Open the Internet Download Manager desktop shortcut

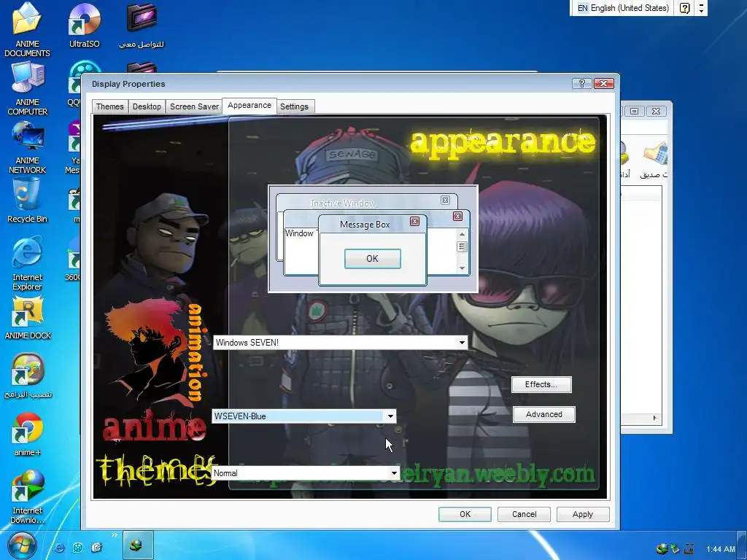click(27, 497)
